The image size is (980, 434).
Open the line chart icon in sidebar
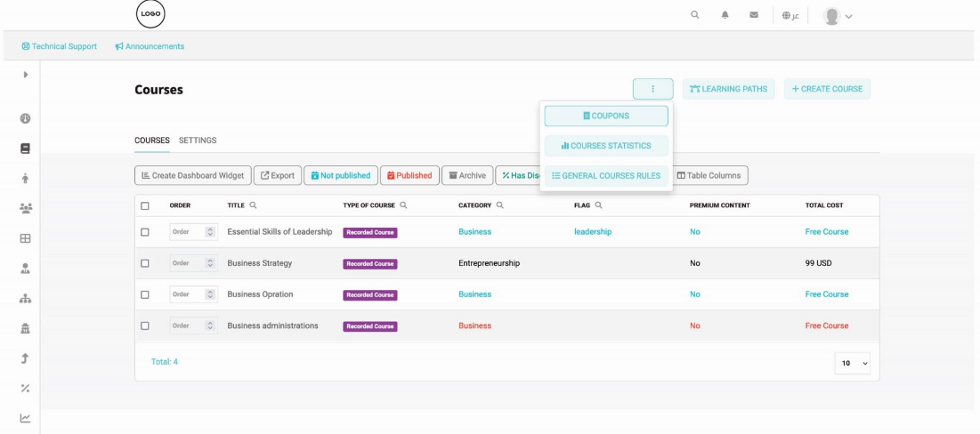tap(25, 419)
